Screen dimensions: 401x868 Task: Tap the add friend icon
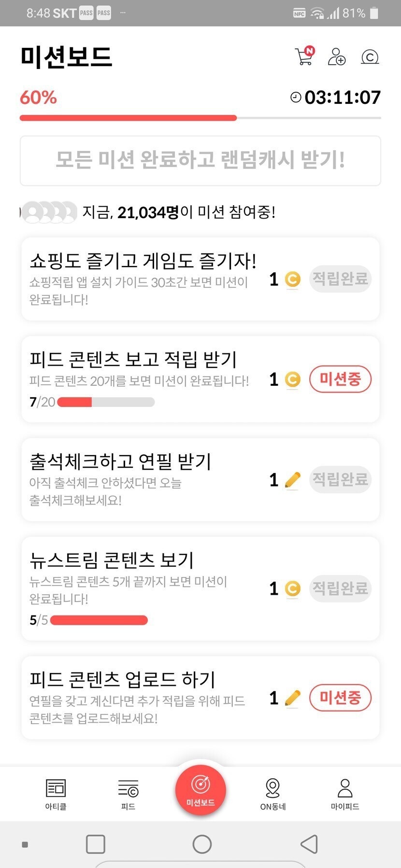[x=337, y=56]
